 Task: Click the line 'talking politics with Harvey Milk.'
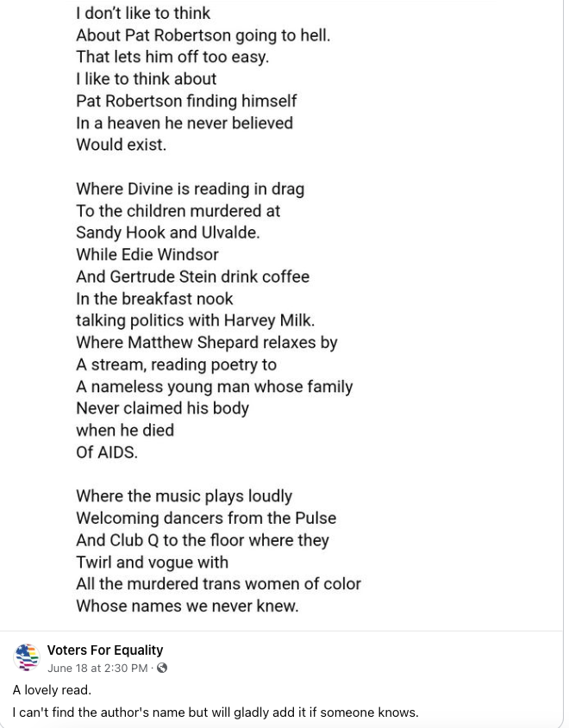tap(195, 320)
